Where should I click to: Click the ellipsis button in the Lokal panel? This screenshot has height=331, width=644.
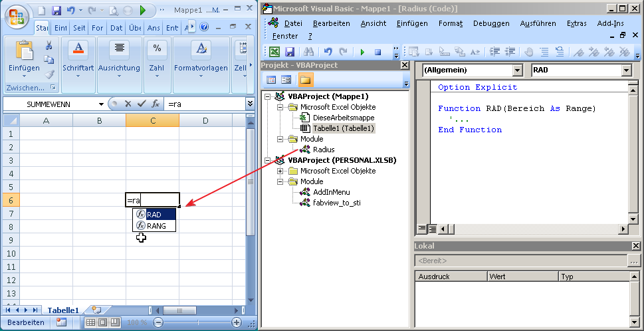(x=634, y=261)
